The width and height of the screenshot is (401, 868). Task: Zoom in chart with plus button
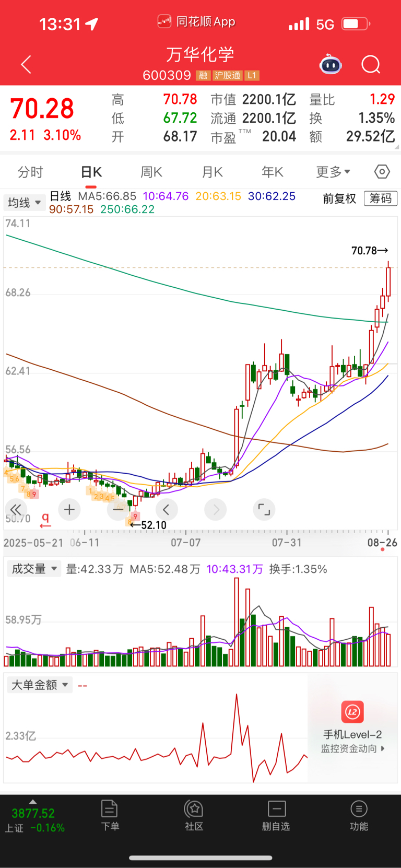coord(69,510)
